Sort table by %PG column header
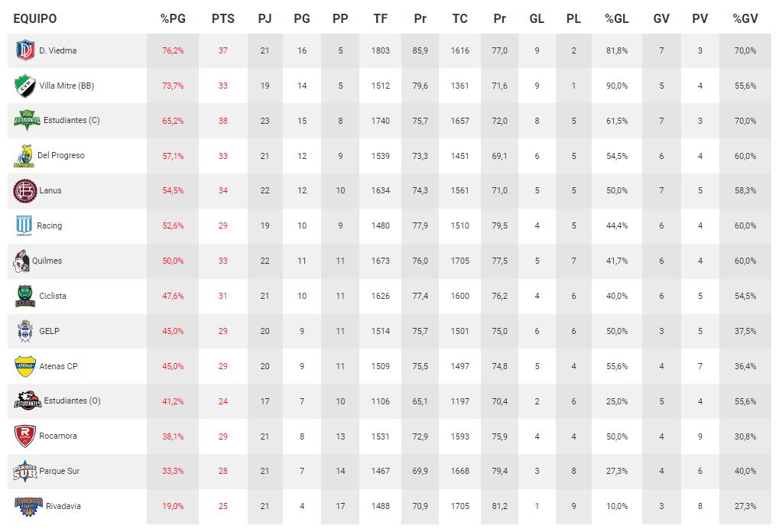Viewport: 779px width, 532px height. point(173,18)
